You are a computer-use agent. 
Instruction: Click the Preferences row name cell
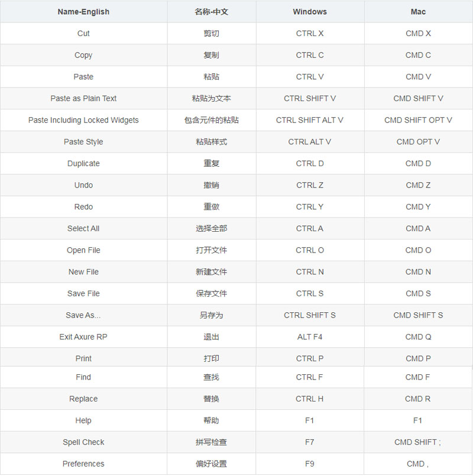tap(83, 464)
